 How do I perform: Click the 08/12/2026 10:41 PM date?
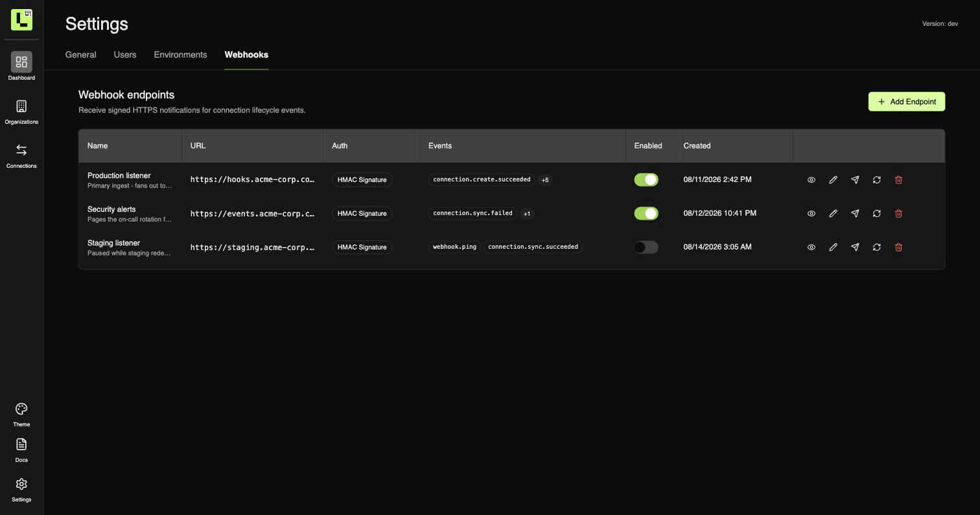[x=719, y=213]
